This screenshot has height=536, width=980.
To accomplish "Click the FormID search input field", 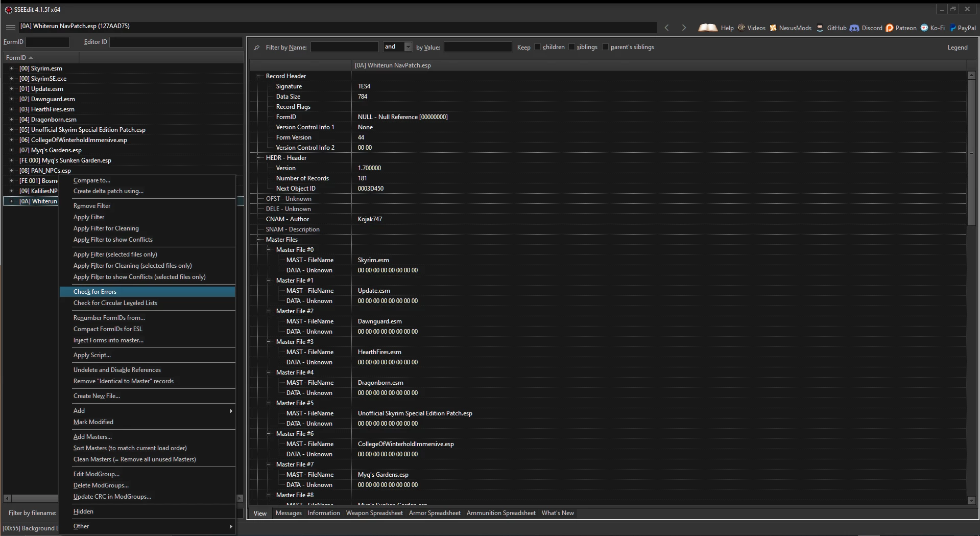I will pyautogui.click(x=47, y=42).
